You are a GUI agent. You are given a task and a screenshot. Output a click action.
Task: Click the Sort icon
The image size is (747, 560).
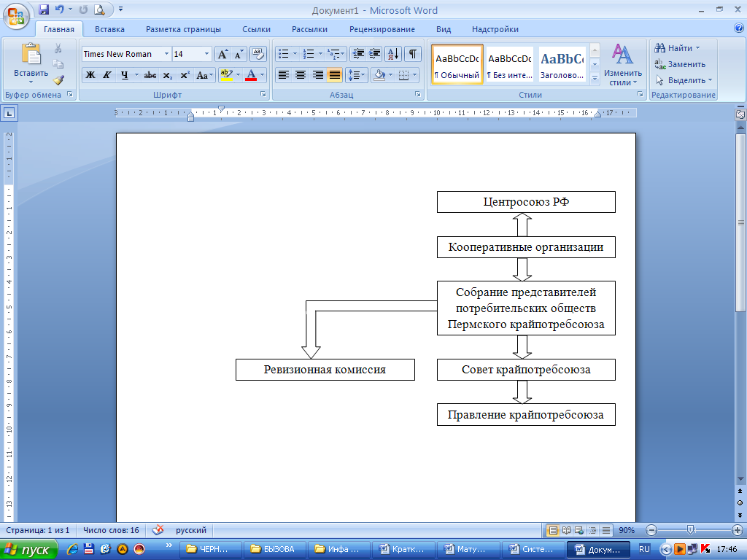coord(393,54)
